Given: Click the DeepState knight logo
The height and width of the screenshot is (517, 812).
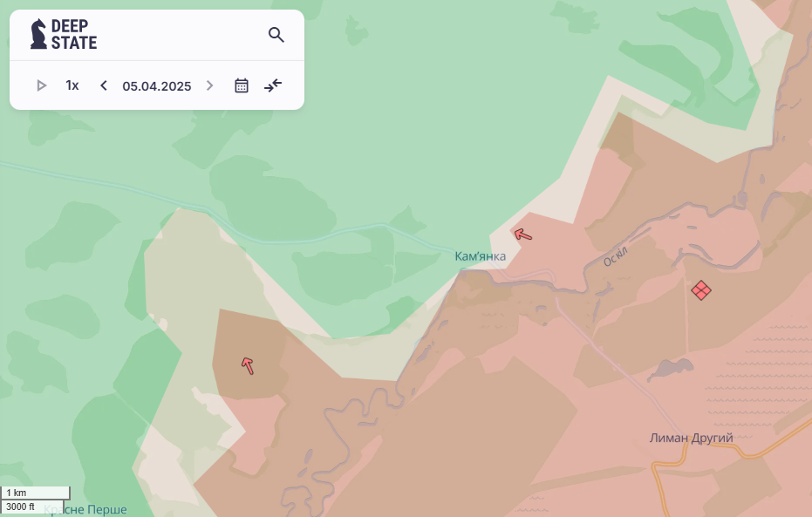Looking at the screenshot, I should [38, 34].
